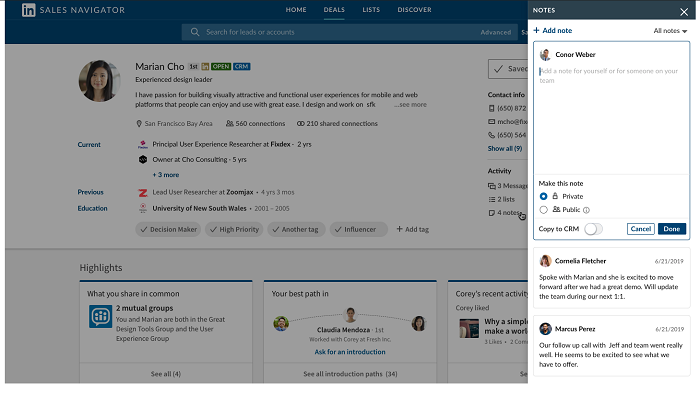Toggle the High Priority tag
700x394 pixels.
coord(234,229)
